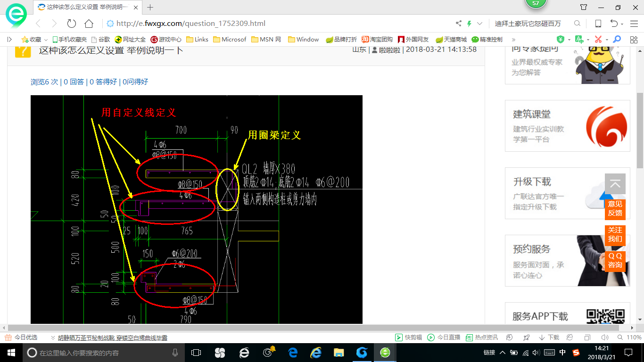Click the 意见反馈 orange button
The image size is (644, 362).
pos(615,208)
